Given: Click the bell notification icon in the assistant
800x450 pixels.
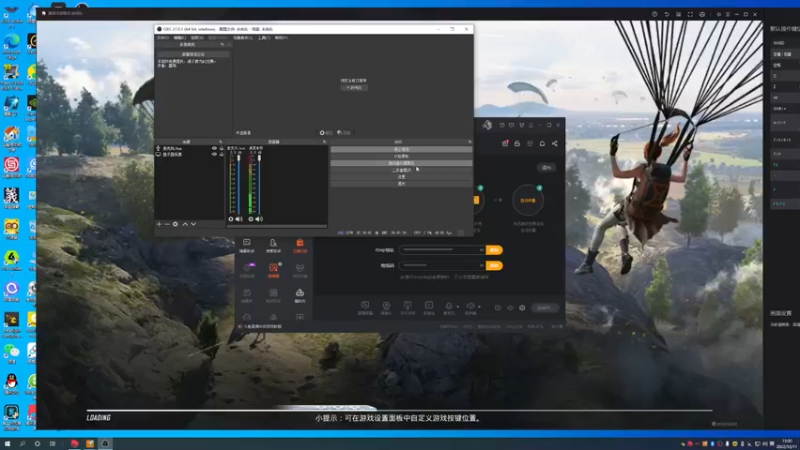Looking at the screenshot, I should 542,143.
